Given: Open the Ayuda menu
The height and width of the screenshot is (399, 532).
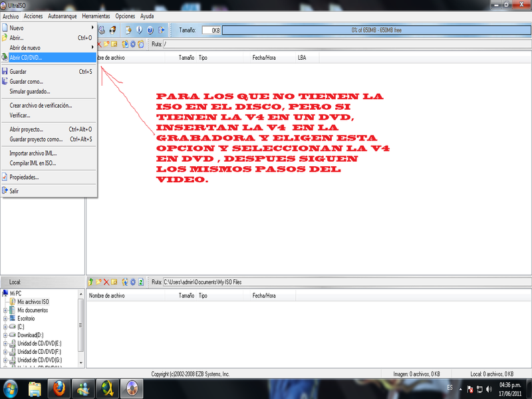Looking at the screenshot, I should (x=147, y=16).
